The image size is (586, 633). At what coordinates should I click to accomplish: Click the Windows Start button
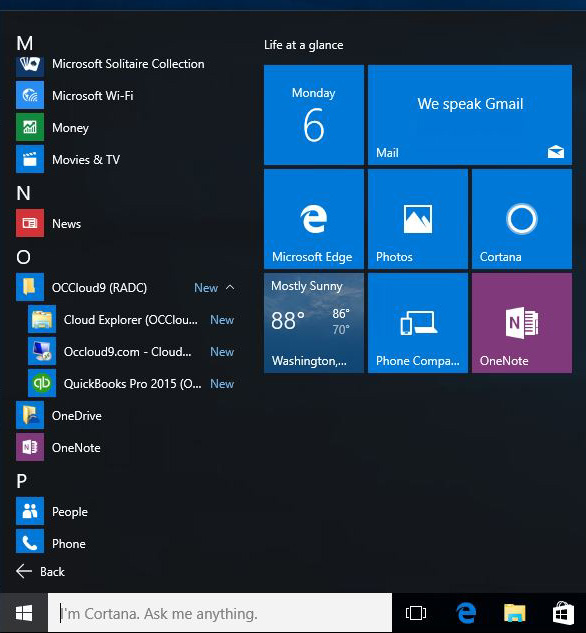click(x=24, y=613)
